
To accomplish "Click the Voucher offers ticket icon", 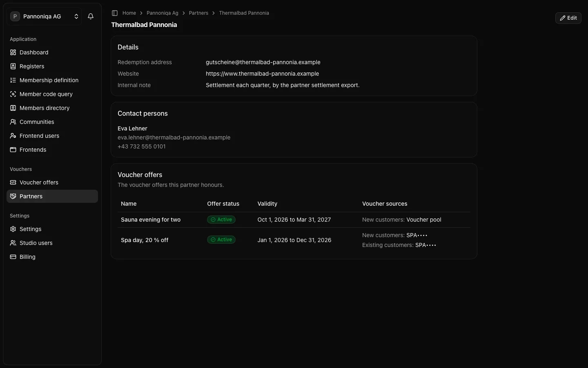I will click(13, 182).
